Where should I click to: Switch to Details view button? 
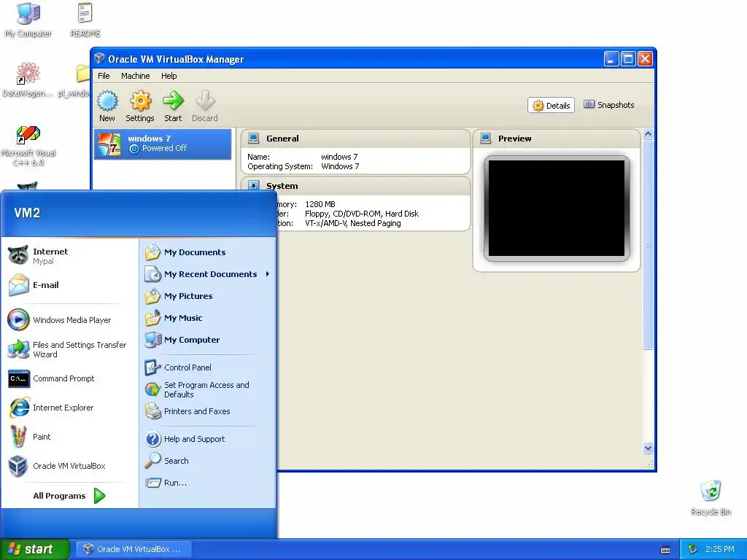coord(551,105)
